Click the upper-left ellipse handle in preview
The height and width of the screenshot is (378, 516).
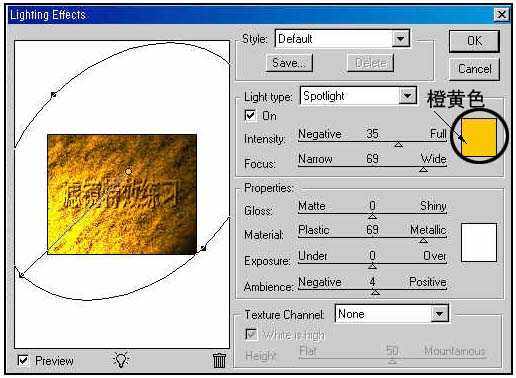(53, 95)
